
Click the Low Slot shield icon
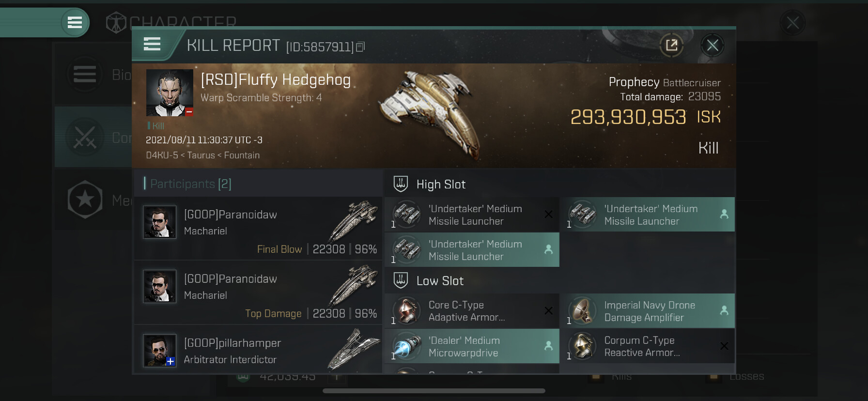(x=401, y=280)
